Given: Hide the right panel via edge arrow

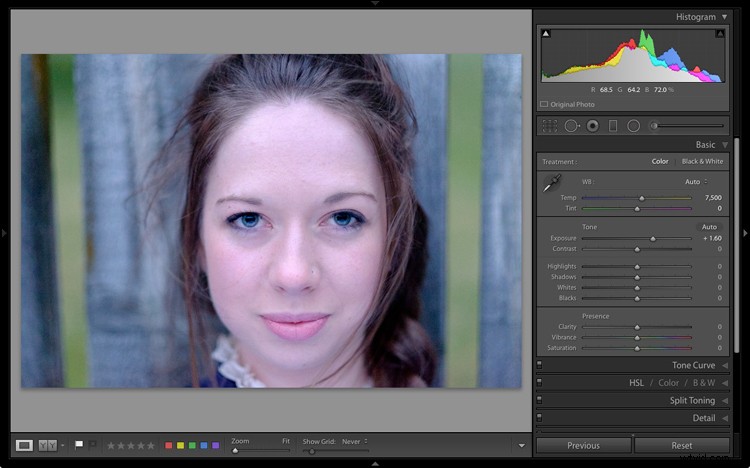Looking at the screenshot, I should click(745, 233).
